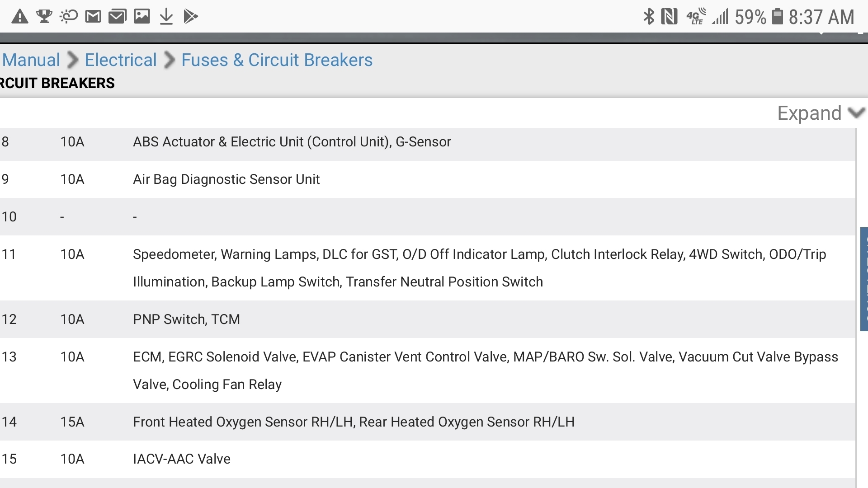
Task: Tap the Bluetooth status icon
Action: click(x=649, y=17)
